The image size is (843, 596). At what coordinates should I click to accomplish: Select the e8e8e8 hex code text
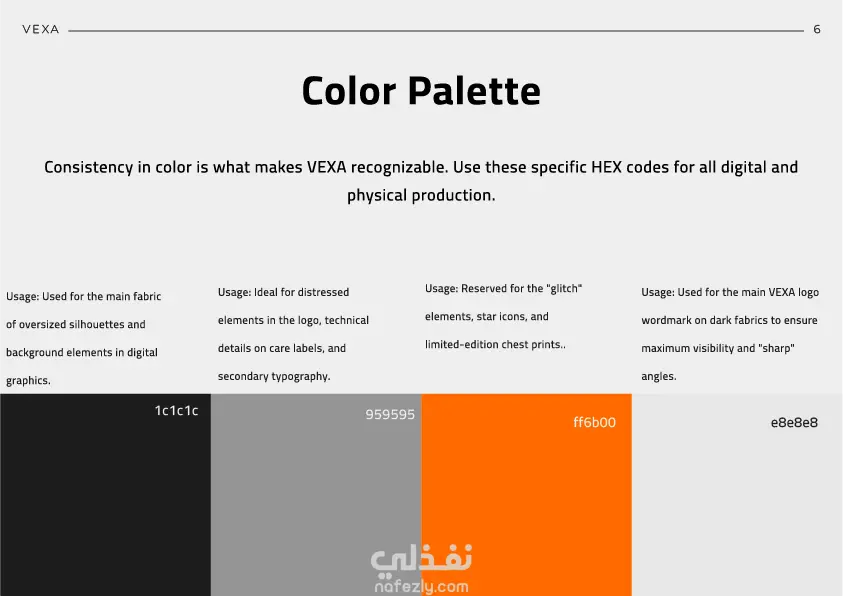coord(794,422)
